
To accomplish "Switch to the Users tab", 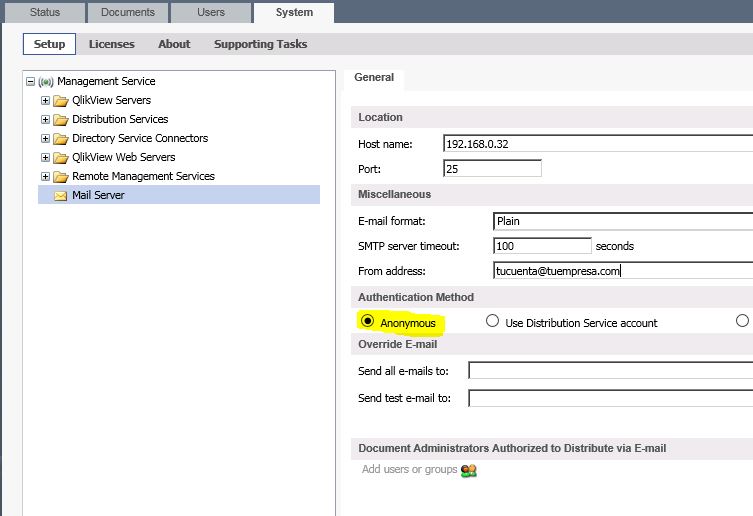I will (210, 13).
